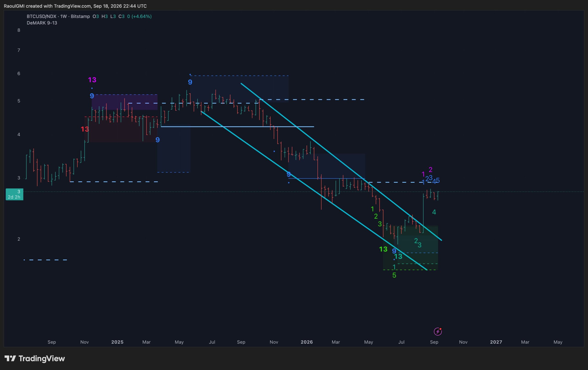This screenshot has height=370, width=588.
Task: Click the green 5 marker below the channel
Action: click(x=394, y=275)
